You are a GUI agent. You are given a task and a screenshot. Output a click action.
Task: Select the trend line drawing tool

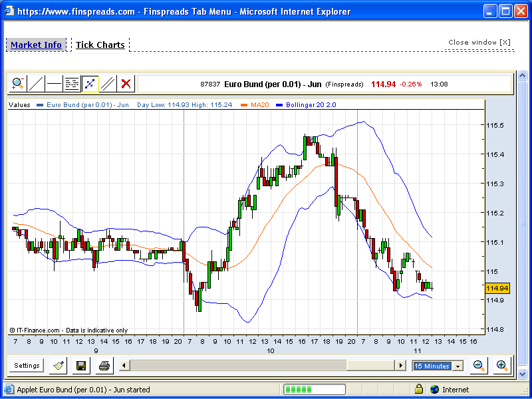click(36, 84)
